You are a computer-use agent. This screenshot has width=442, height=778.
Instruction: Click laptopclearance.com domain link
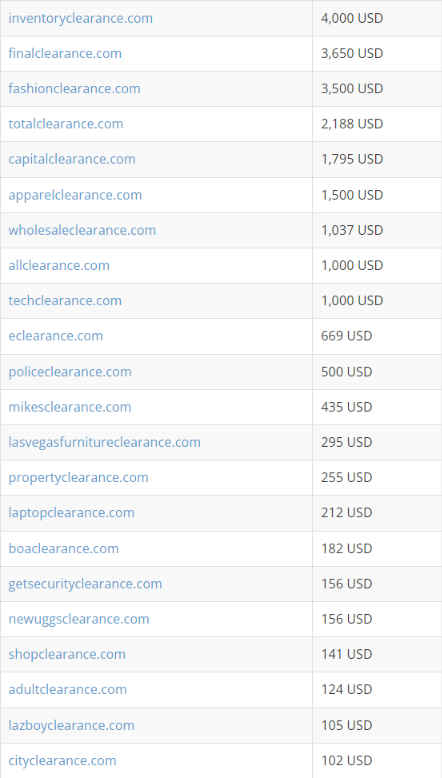pos(71,513)
